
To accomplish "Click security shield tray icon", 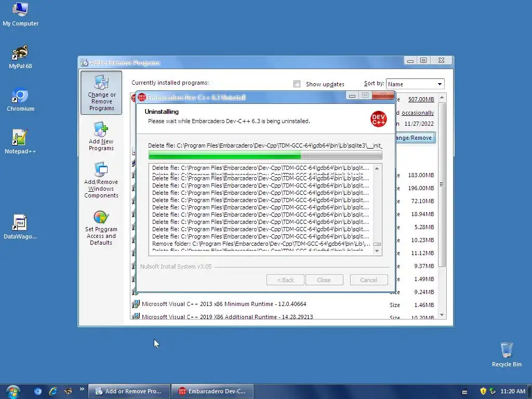I will [483, 391].
